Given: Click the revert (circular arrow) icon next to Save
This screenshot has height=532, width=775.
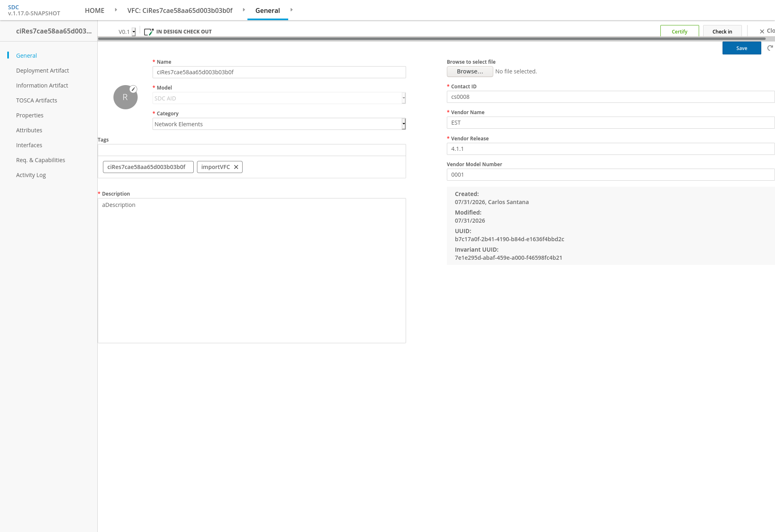Looking at the screenshot, I should tap(770, 48).
